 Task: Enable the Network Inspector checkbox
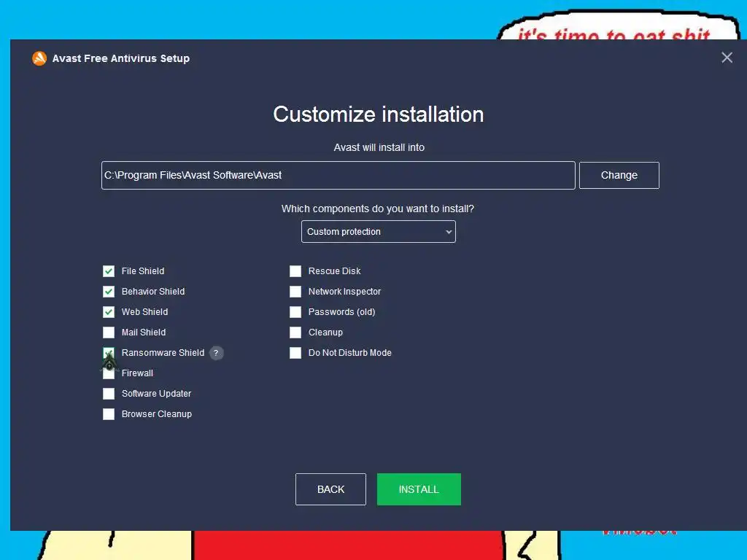coord(295,292)
